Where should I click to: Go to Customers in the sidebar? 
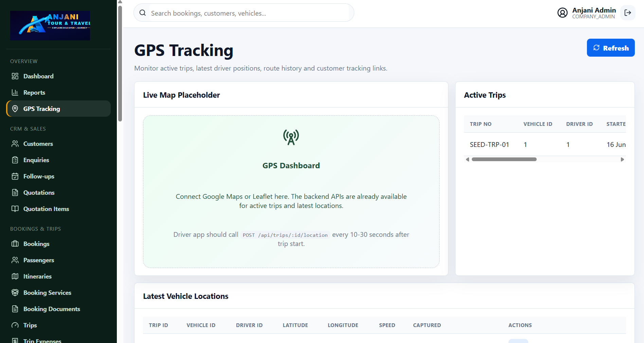[58, 144]
